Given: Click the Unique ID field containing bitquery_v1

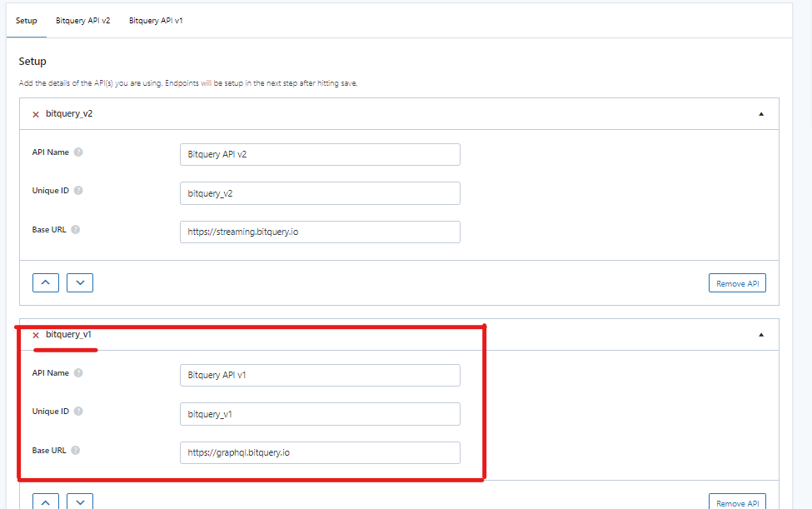Looking at the screenshot, I should coord(320,414).
